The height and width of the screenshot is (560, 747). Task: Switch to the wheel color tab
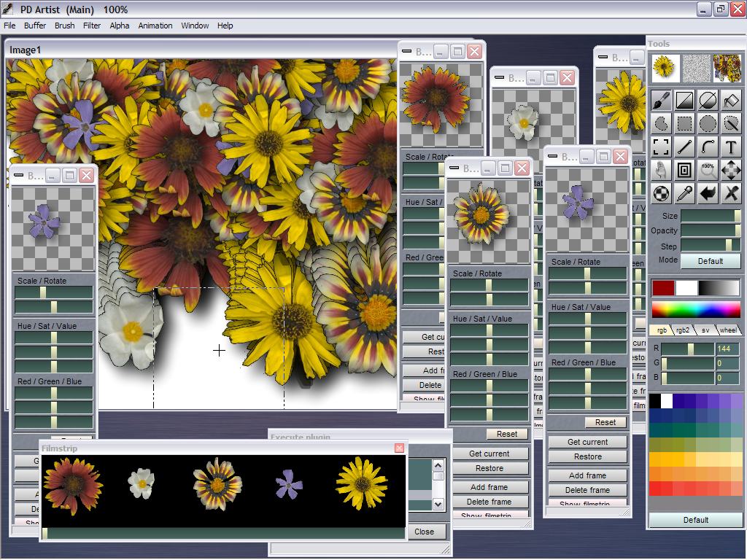tap(728, 330)
